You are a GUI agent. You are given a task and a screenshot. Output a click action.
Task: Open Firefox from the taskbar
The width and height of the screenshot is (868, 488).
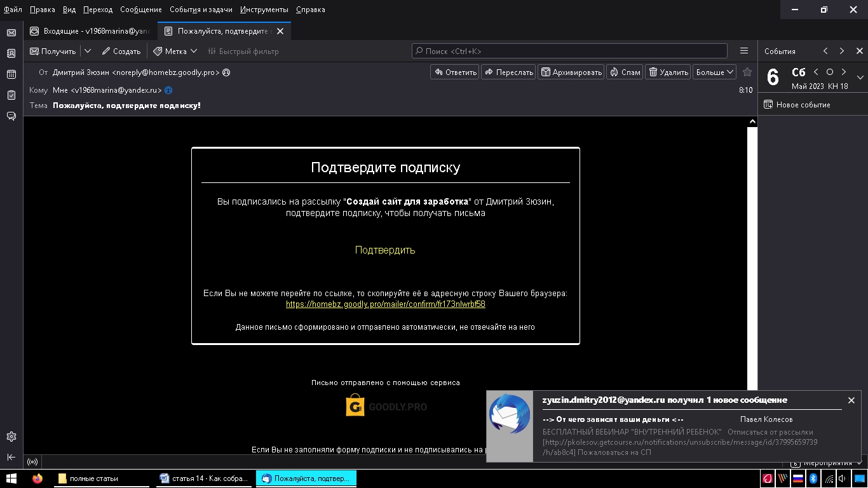(37, 478)
